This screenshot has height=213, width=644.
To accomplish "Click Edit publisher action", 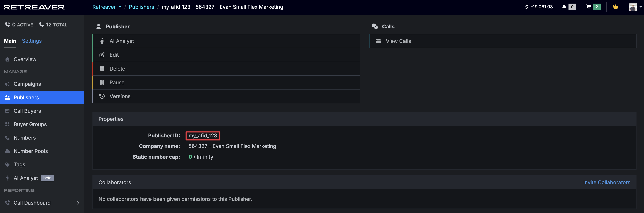I will [227, 55].
